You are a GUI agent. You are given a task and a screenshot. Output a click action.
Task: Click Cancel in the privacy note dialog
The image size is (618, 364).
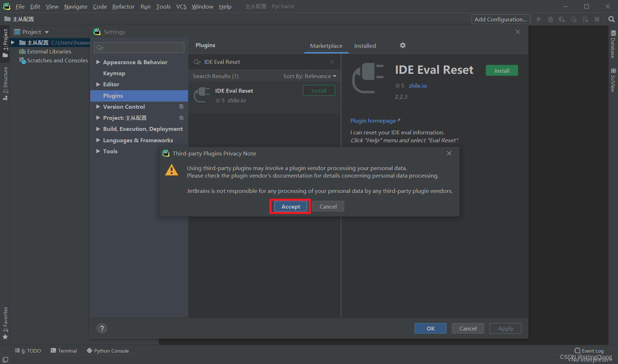click(x=328, y=206)
